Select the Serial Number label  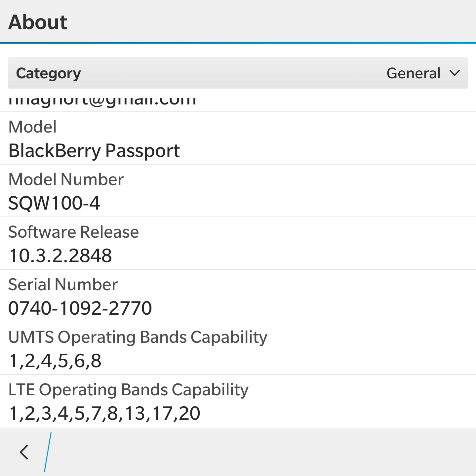(63, 285)
